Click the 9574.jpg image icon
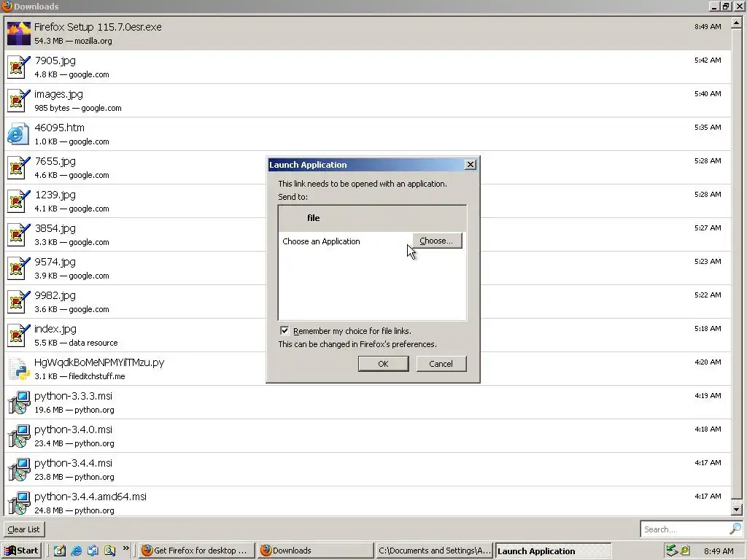 tap(19, 268)
